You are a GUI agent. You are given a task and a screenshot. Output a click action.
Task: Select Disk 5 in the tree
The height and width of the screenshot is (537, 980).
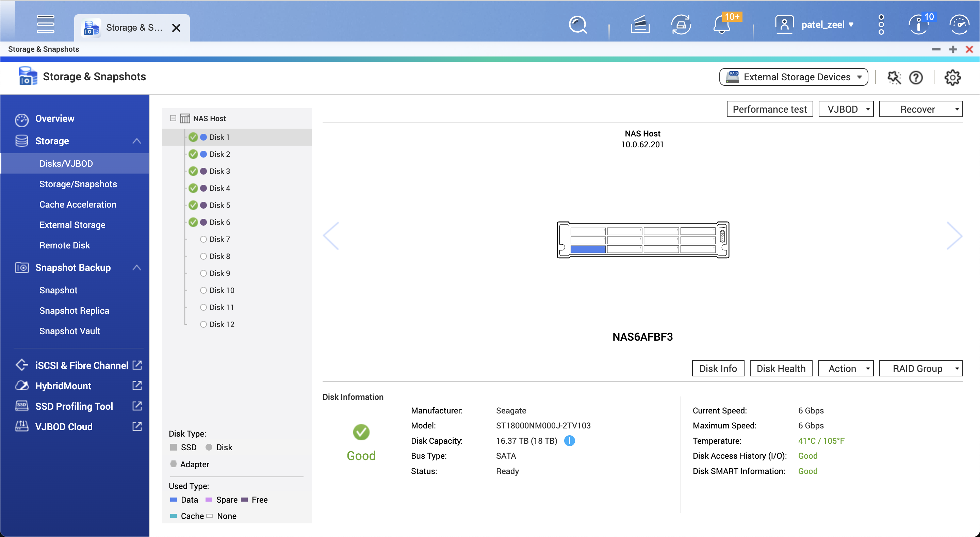[x=219, y=205]
